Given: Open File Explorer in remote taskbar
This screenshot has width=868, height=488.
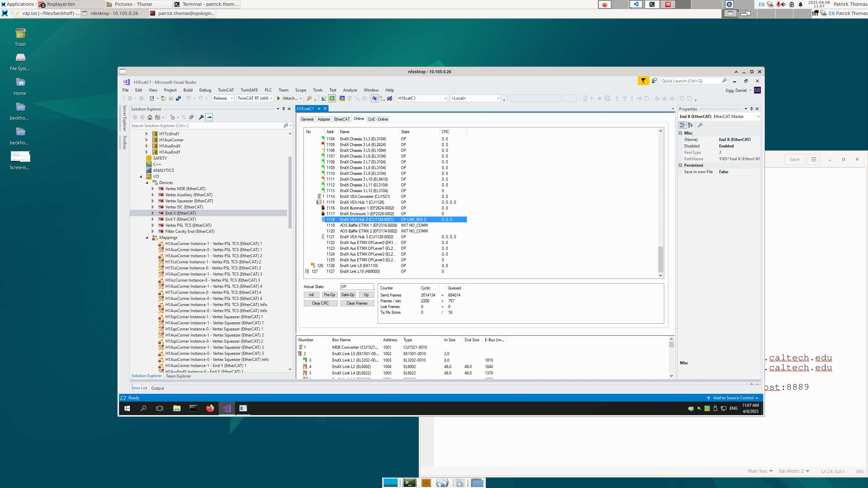Looking at the screenshot, I should point(177,408).
